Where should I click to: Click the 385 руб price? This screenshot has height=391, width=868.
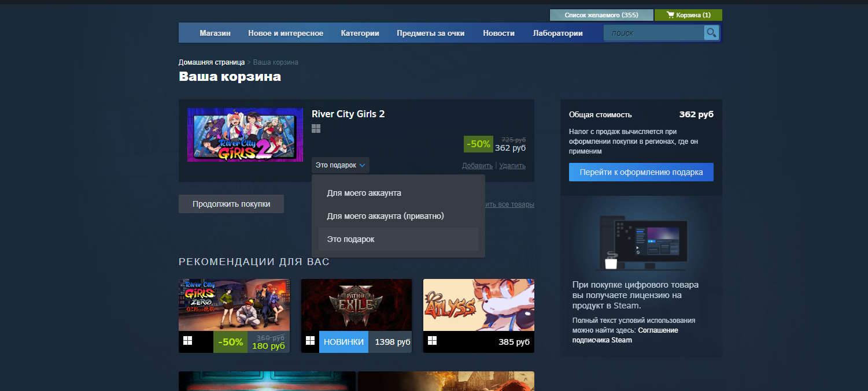pyautogui.click(x=514, y=342)
